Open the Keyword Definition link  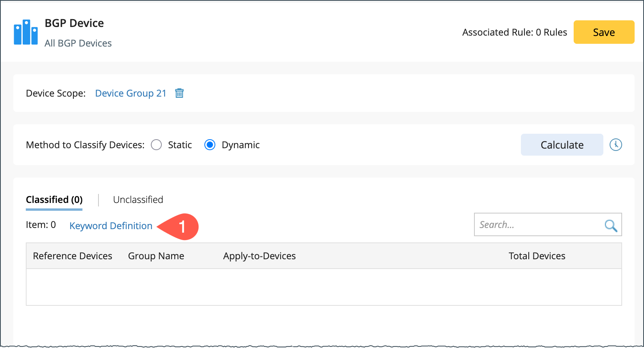tap(111, 226)
